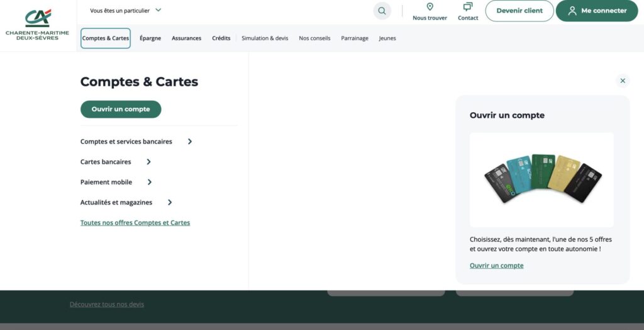Screen dimensions: 644x330
Task: Go to Simulation & devis
Action: tap(265, 38)
